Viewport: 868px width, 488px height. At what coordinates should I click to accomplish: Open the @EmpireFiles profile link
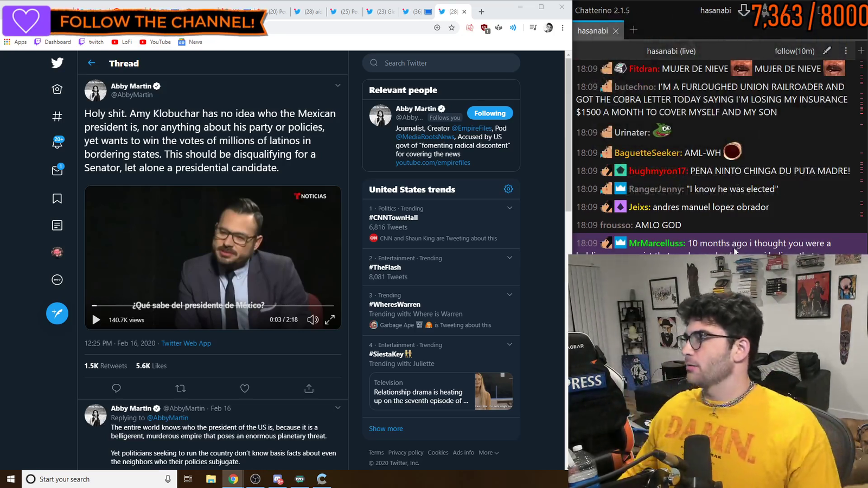[472, 128]
